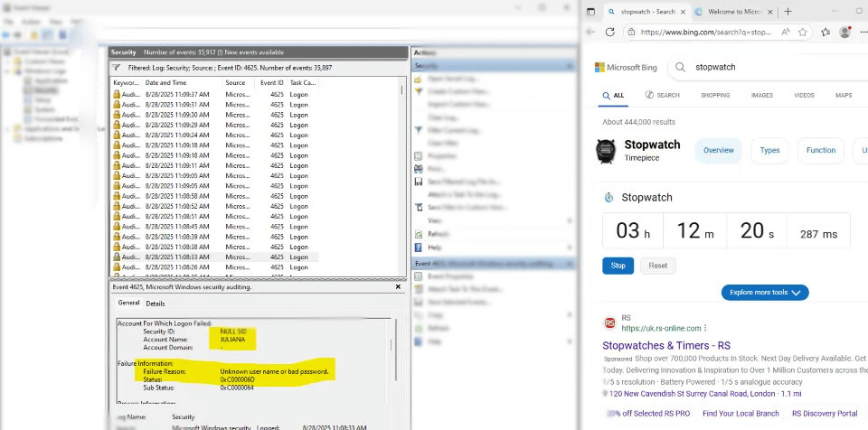Select the Types pill for Stopwatch
This screenshot has height=430, width=868.
click(x=769, y=151)
